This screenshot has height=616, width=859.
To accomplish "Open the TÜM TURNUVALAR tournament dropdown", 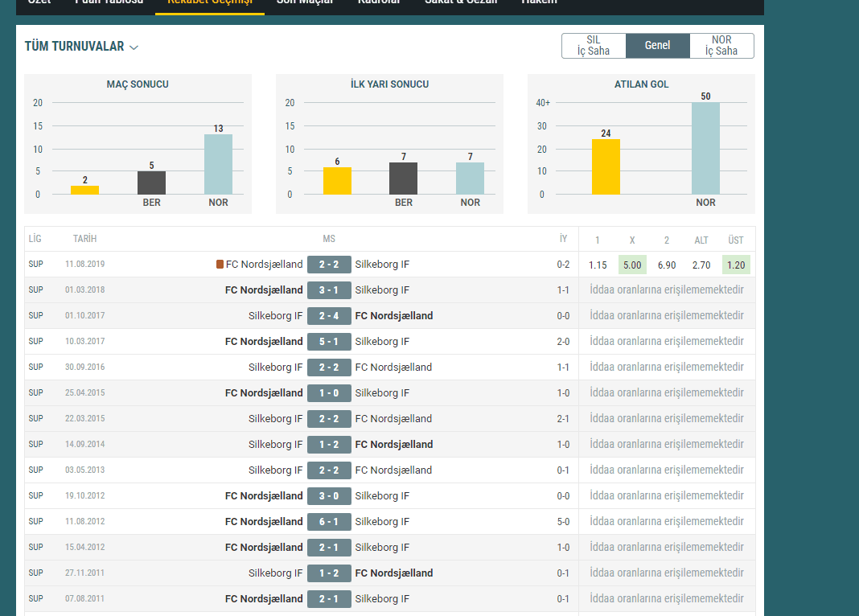I will [x=81, y=47].
